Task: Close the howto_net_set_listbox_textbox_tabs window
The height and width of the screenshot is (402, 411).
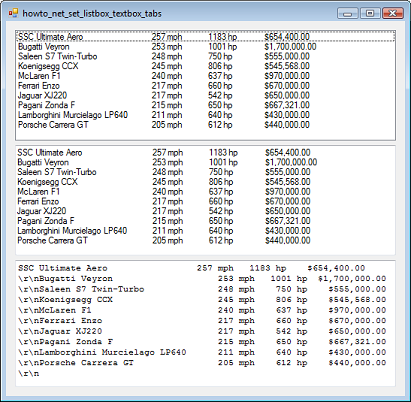Action: click(393, 13)
